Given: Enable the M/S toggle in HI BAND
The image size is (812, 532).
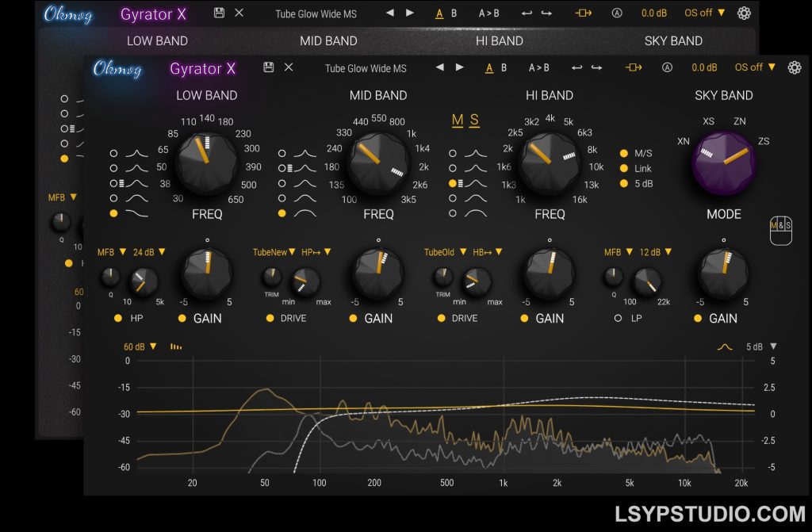Looking at the screenshot, I should point(625,155).
